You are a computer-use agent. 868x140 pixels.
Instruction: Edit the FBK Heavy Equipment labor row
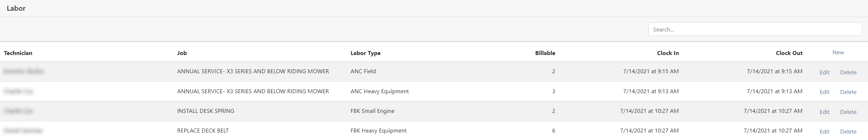click(824, 131)
